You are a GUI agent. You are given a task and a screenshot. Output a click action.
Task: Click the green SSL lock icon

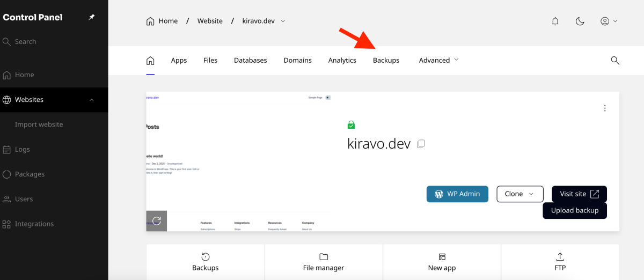351,125
